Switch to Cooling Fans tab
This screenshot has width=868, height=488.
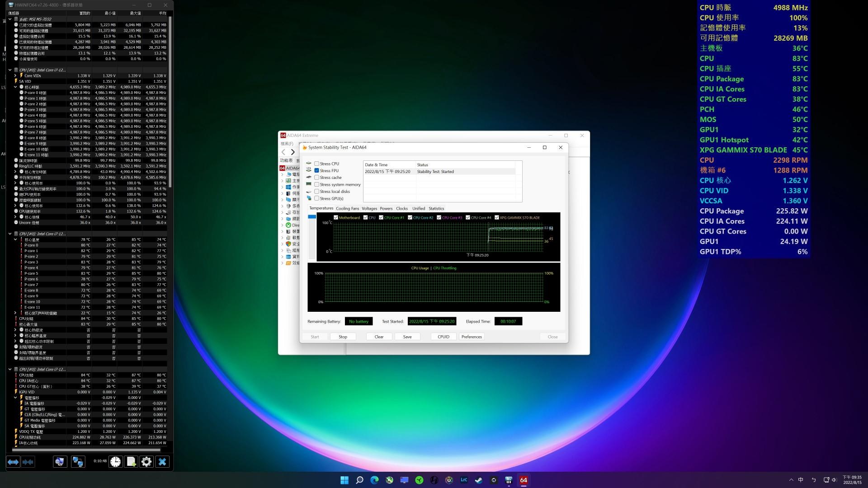click(347, 209)
